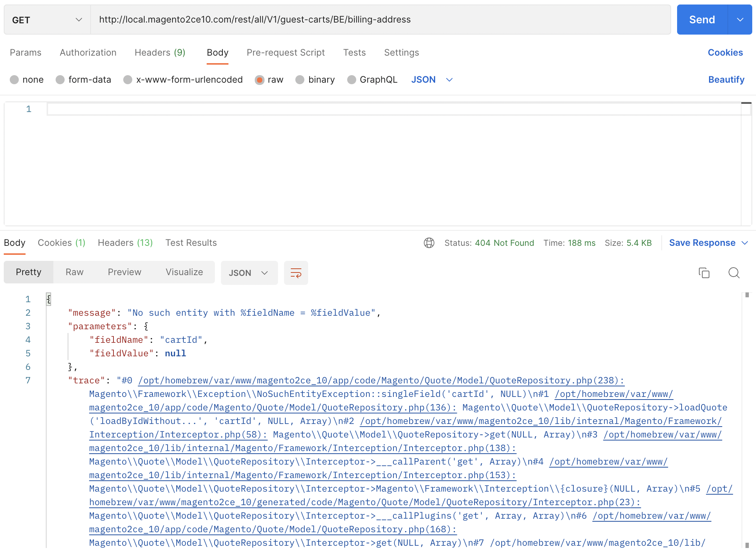Expand the Save Response chevron menu
Image resolution: width=756 pixels, height=551 pixels.
745,243
